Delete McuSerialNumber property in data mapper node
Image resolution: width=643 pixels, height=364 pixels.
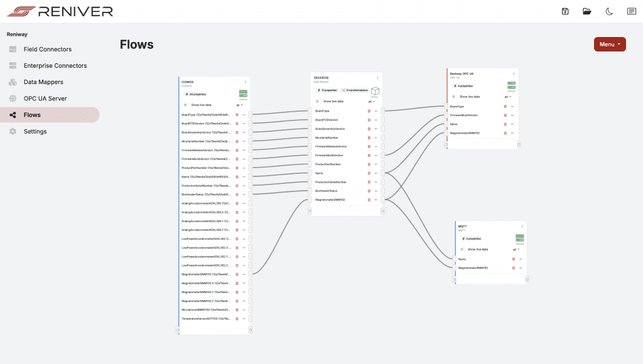point(369,137)
